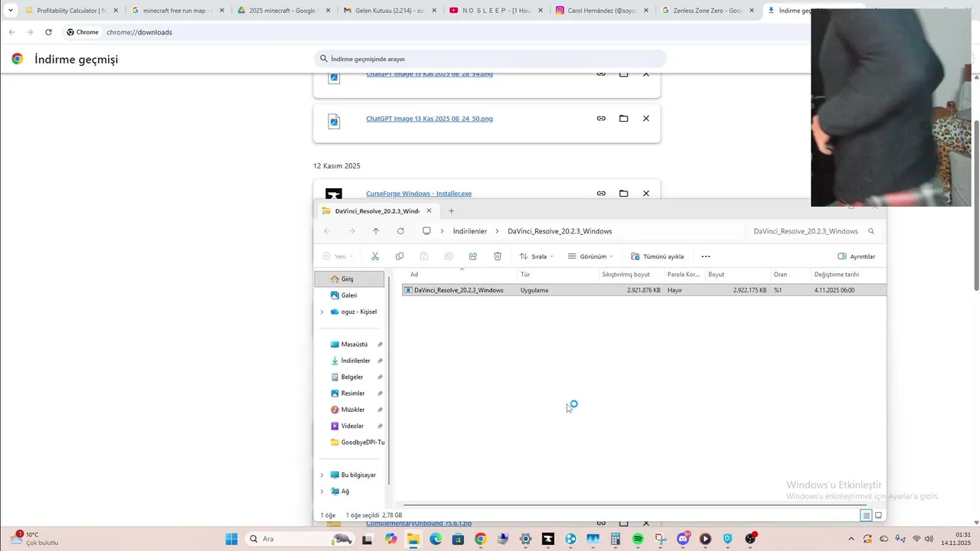This screenshot has width=980, height=551.
Task: Open Chrome from the taskbar
Action: point(480,539)
